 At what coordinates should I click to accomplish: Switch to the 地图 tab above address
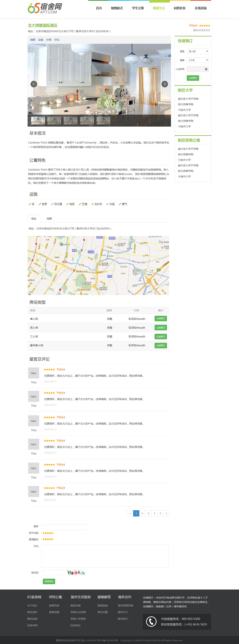pyautogui.click(x=49, y=219)
